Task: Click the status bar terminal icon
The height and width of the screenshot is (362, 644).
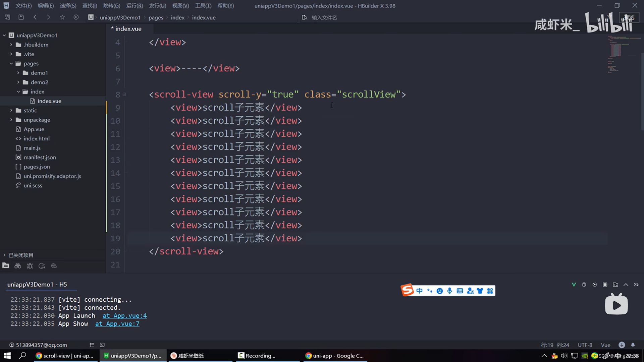Action: [102, 345]
